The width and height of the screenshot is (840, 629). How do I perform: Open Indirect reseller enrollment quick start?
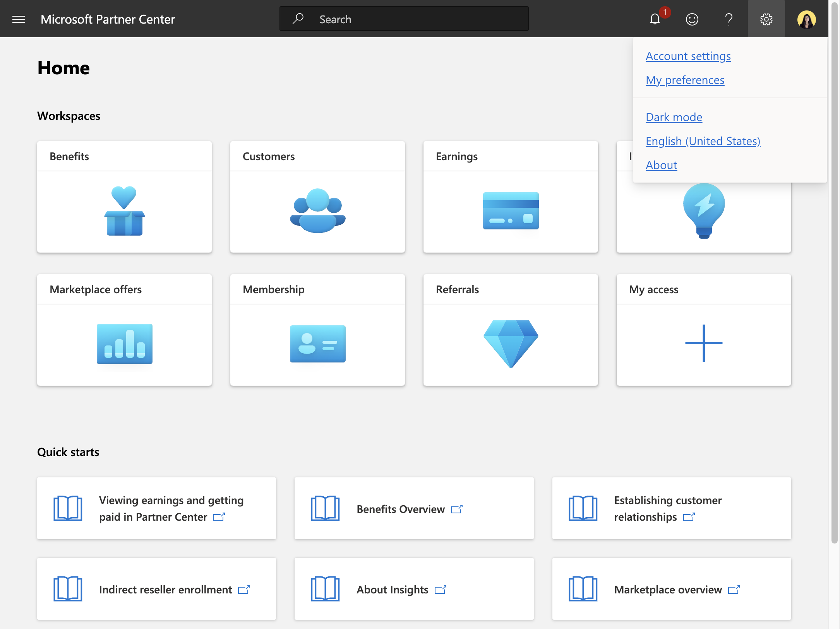click(x=157, y=589)
